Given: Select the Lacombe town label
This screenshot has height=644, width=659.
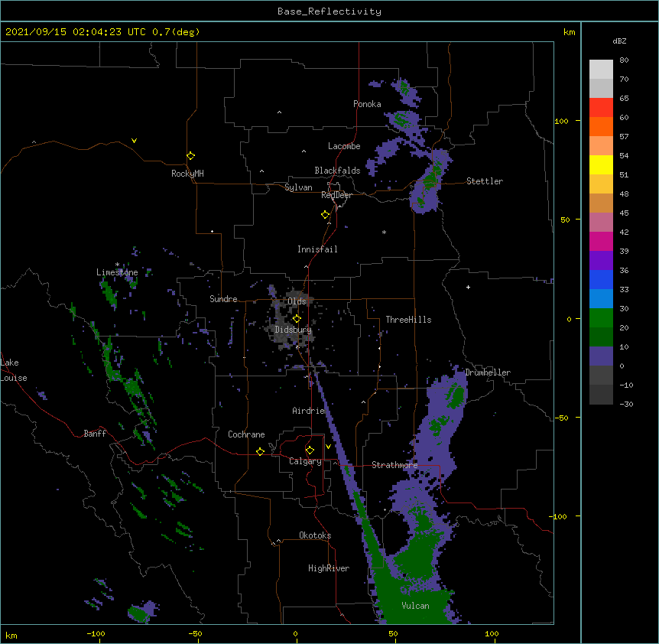Looking at the screenshot, I should tap(344, 146).
